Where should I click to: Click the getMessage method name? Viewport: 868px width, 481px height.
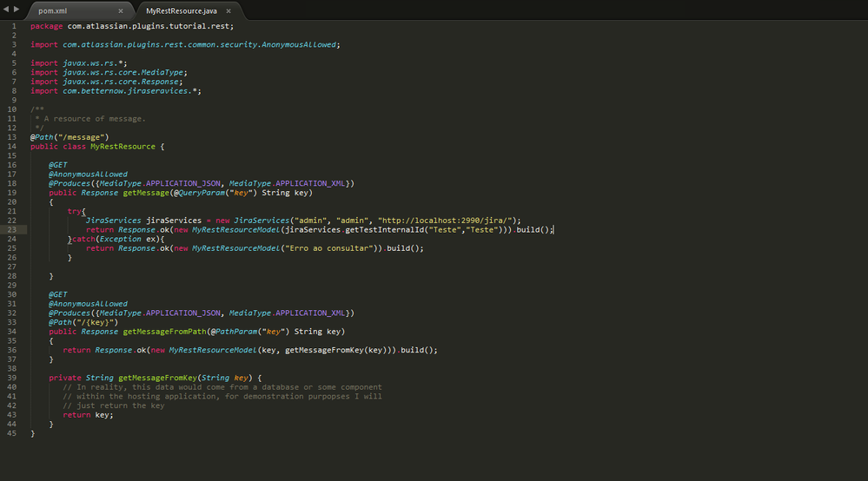[x=146, y=193]
